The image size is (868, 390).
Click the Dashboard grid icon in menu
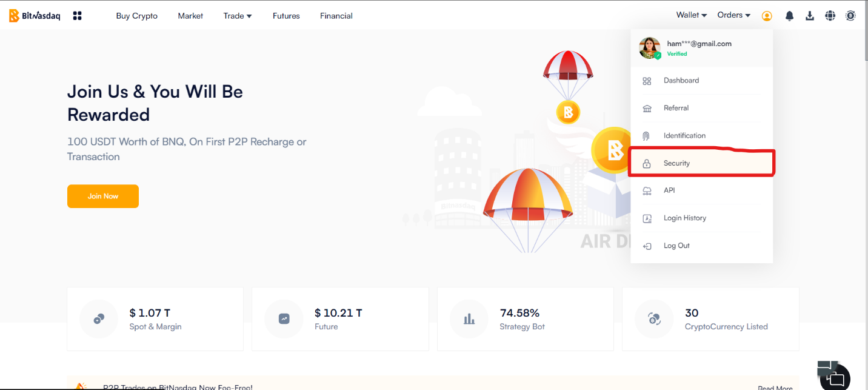[x=647, y=81]
